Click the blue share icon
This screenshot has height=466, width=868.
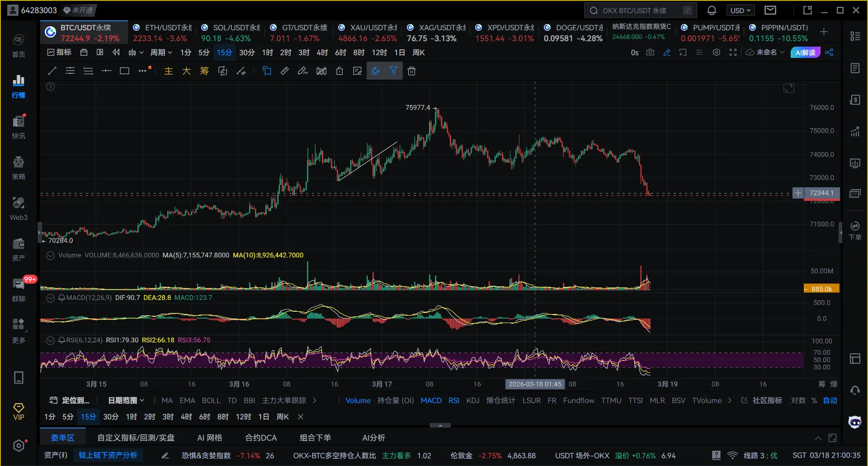(829, 52)
